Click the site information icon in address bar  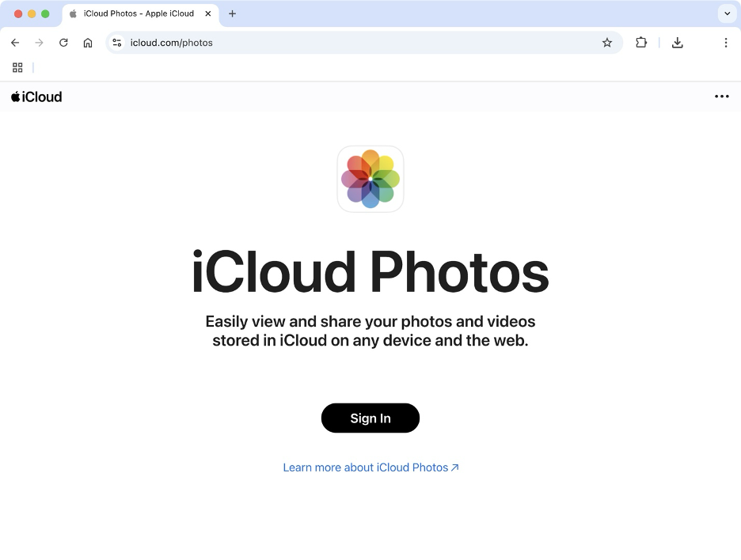[117, 43]
